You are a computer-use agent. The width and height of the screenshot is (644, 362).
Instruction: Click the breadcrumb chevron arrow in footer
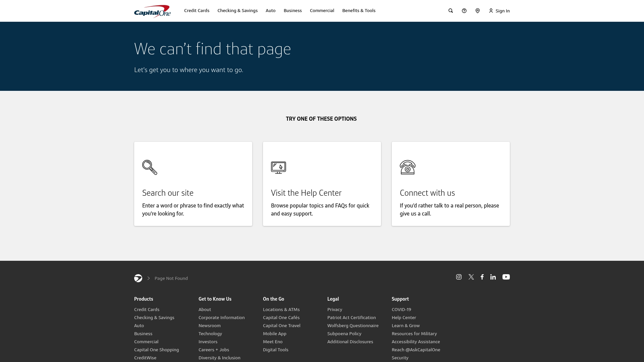[x=149, y=278]
